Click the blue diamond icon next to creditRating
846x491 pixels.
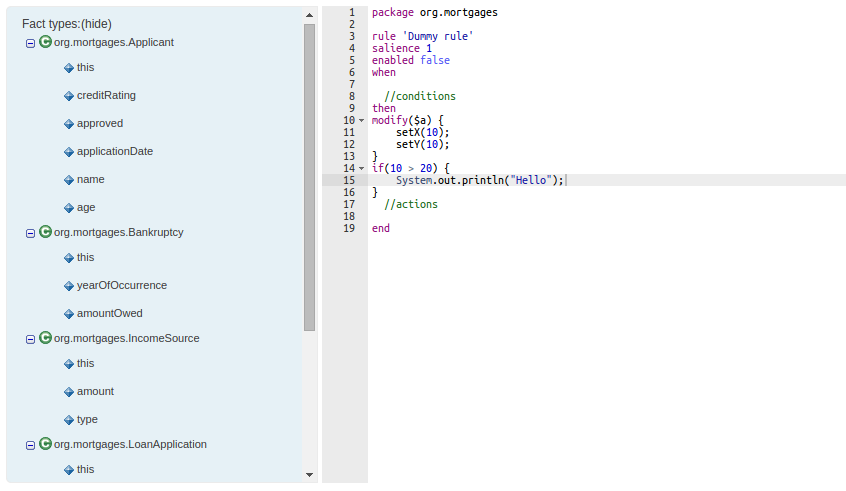[x=69, y=96]
